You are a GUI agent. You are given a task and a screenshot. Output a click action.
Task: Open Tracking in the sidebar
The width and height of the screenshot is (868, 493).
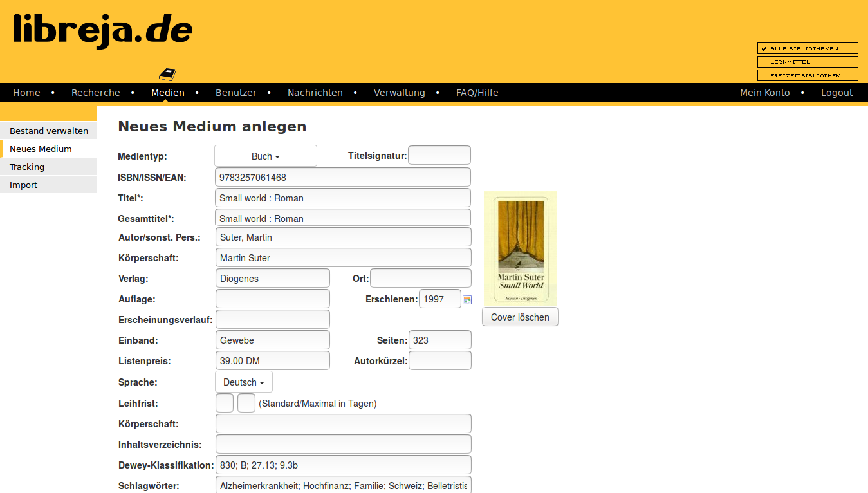(x=27, y=167)
